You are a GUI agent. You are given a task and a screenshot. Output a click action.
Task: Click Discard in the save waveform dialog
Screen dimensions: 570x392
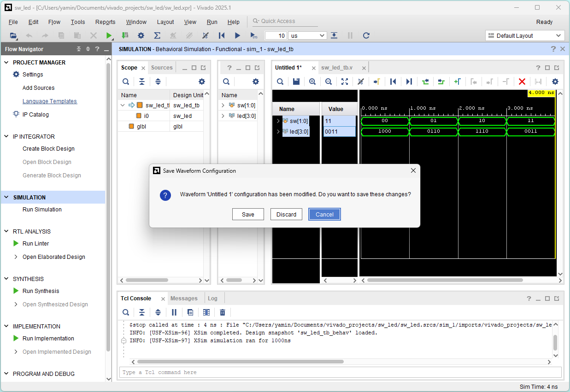pos(286,214)
